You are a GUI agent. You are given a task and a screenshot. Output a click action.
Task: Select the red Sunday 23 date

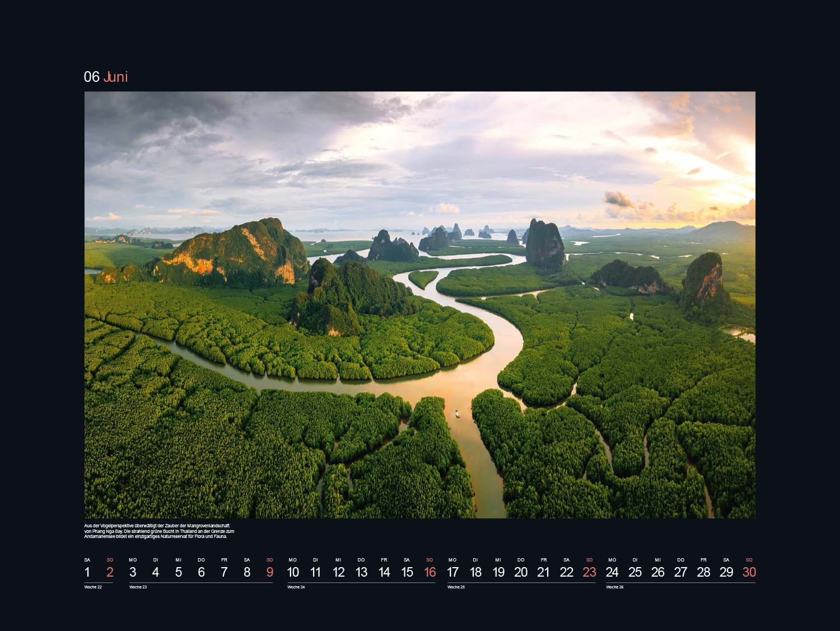[x=589, y=572]
